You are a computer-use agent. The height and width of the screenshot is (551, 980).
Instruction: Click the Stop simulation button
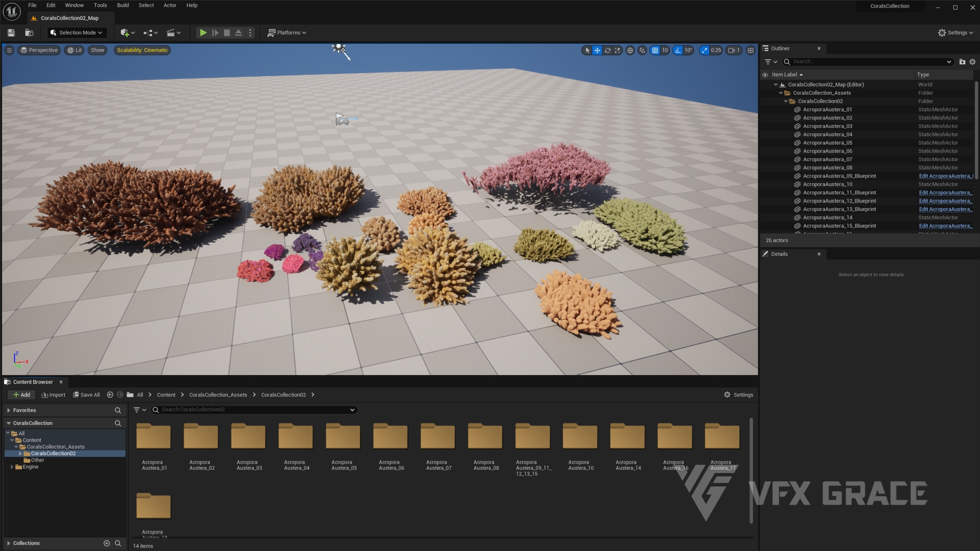tap(227, 33)
